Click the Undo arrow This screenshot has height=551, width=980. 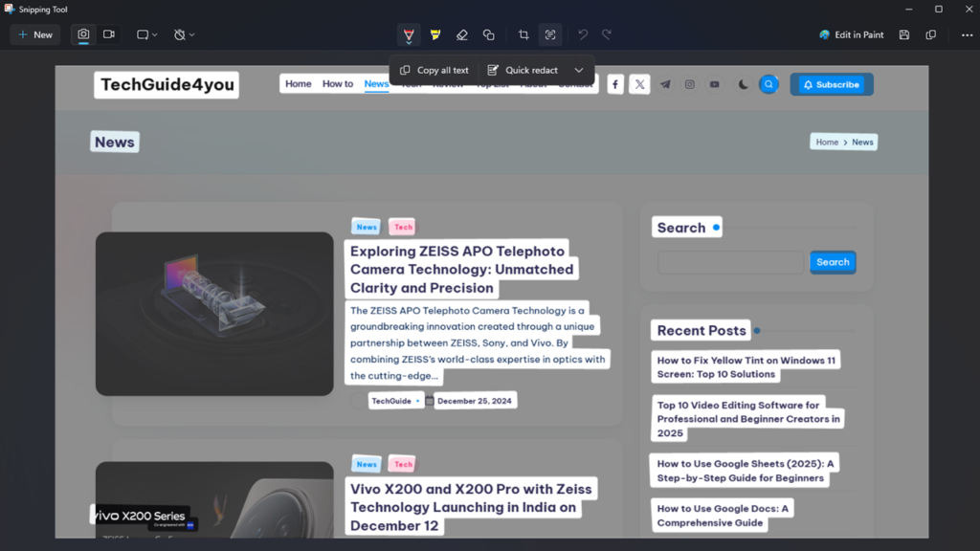(x=583, y=35)
